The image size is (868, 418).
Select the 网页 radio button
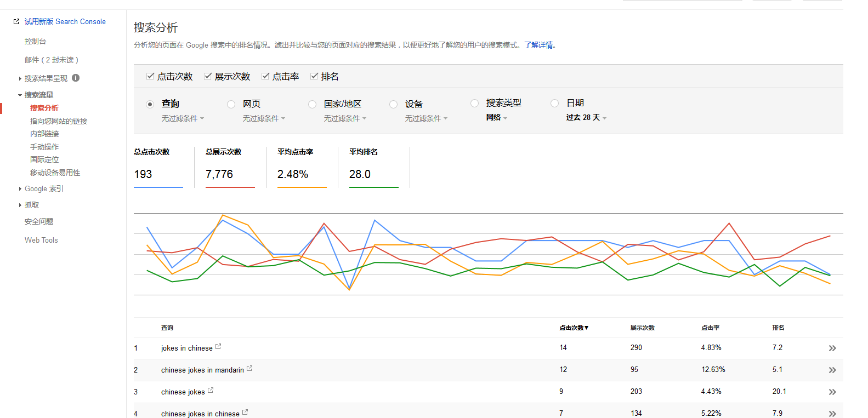point(231,104)
